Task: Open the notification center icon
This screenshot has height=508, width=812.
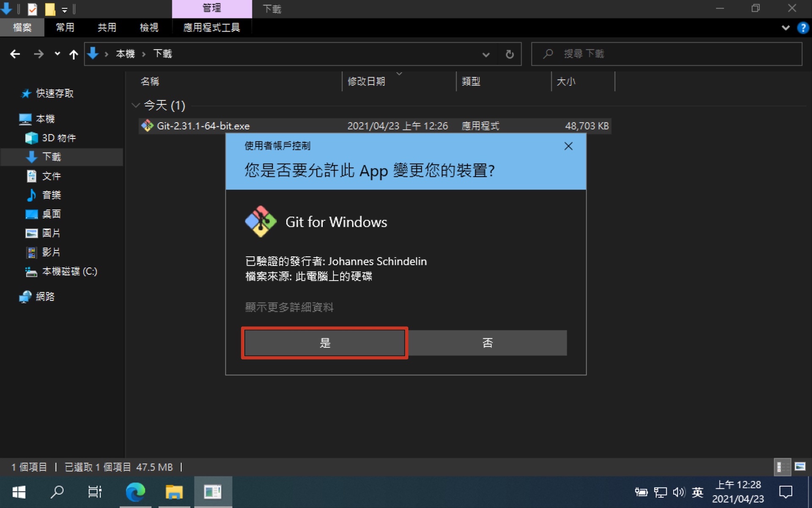Action: point(786,492)
